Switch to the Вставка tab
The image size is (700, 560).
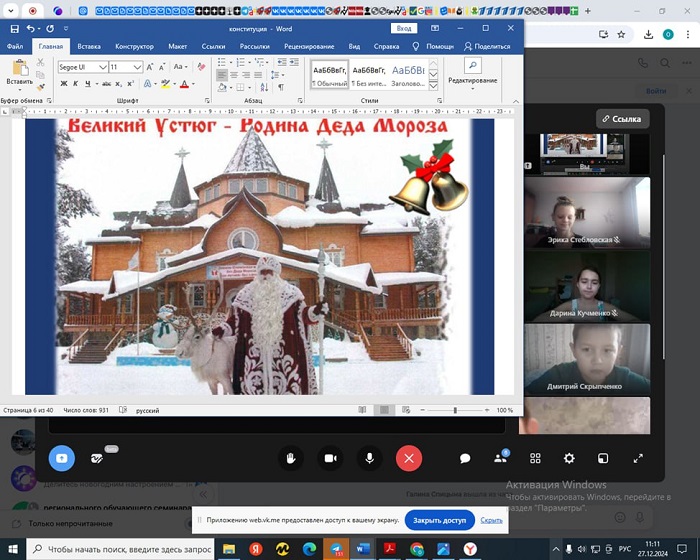89,46
